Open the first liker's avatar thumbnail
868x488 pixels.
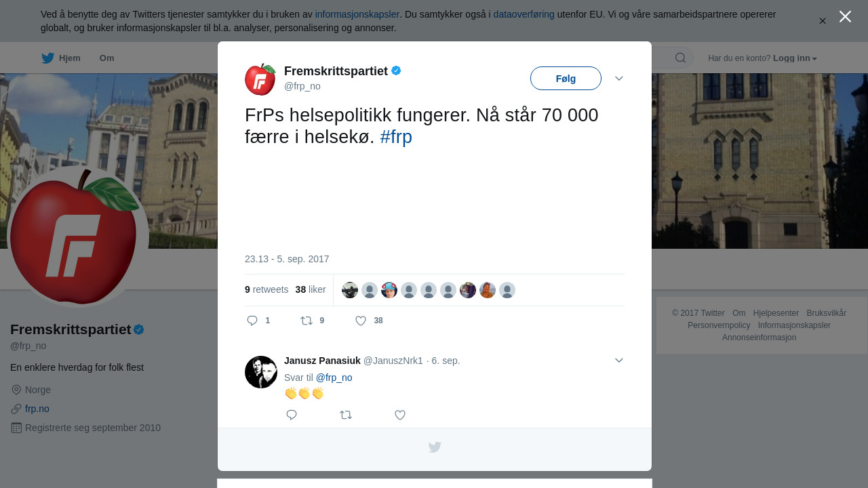pyautogui.click(x=350, y=290)
